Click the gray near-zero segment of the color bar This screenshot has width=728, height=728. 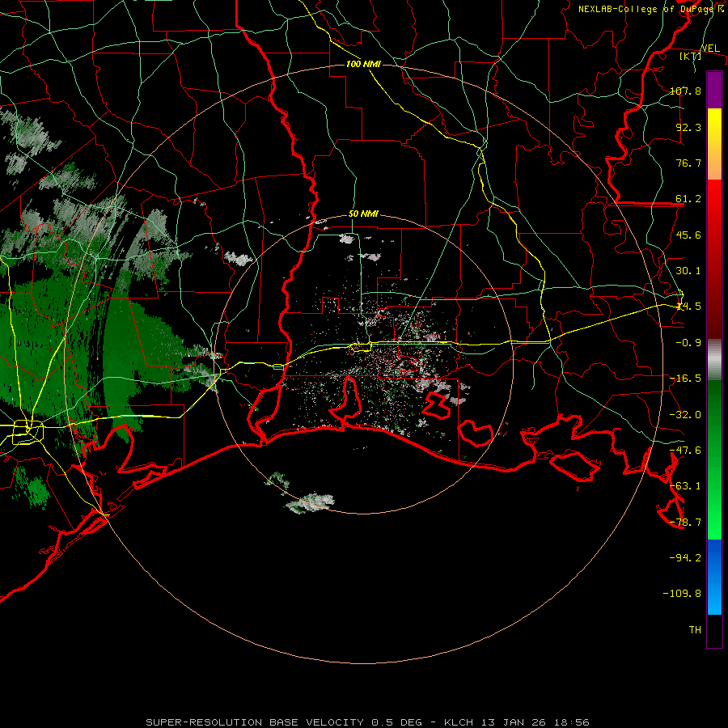(714, 359)
